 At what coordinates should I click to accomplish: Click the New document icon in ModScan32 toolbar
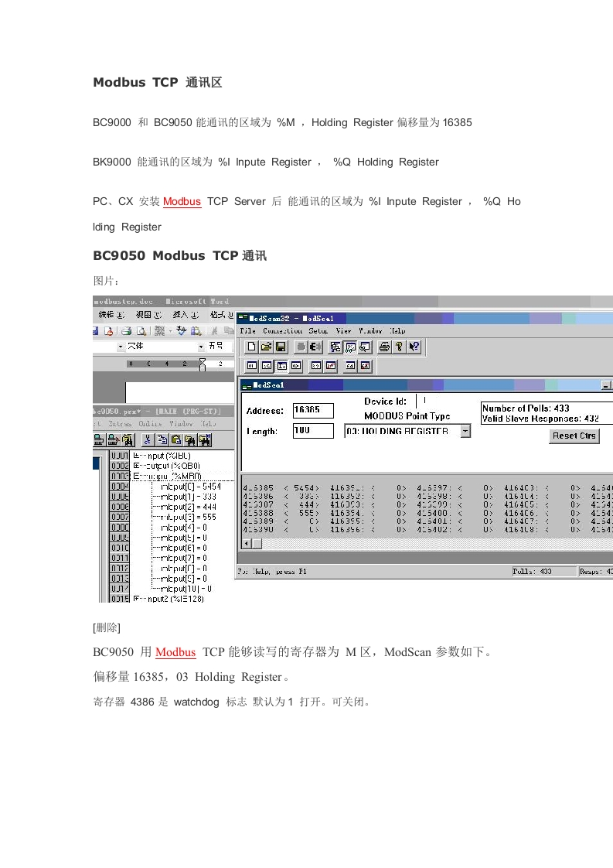coord(252,347)
